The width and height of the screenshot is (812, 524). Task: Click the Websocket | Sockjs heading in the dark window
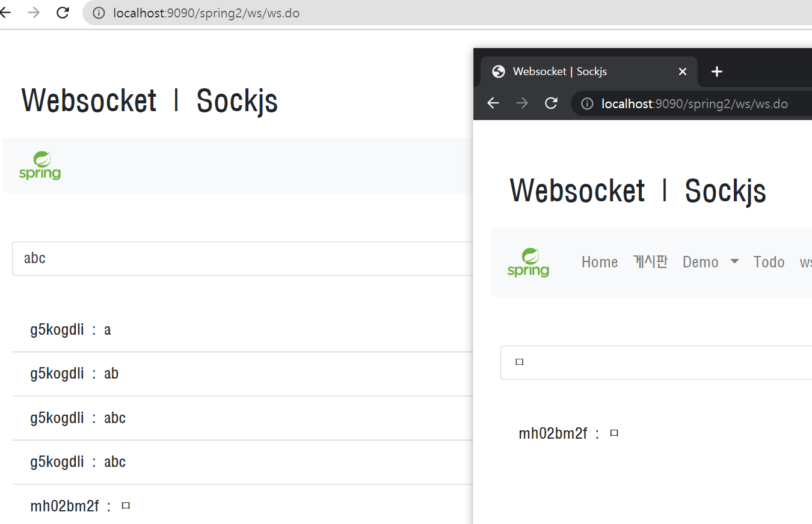[638, 190]
